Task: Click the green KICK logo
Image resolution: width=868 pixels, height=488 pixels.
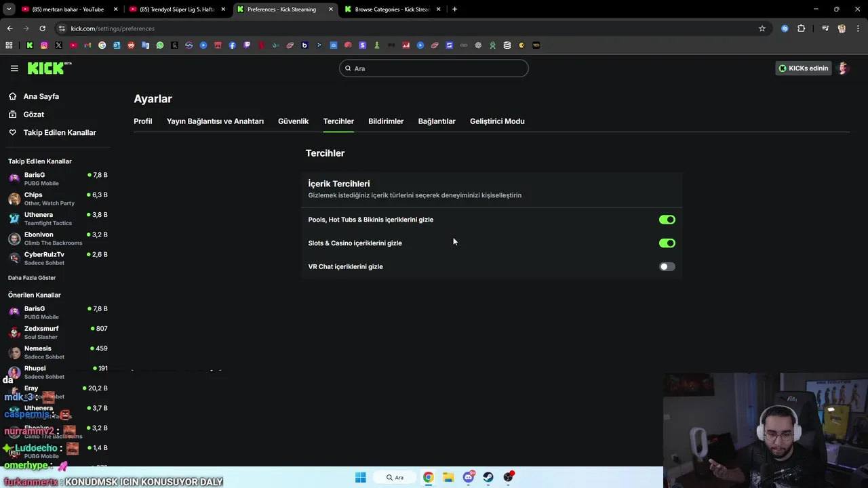Action: tap(50, 68)
